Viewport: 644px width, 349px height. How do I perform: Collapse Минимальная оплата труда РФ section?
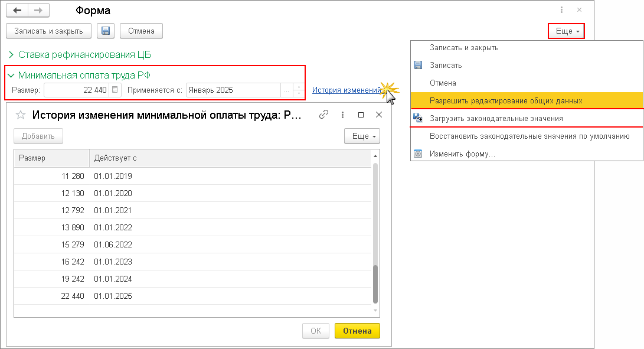[x=11, y=75]
